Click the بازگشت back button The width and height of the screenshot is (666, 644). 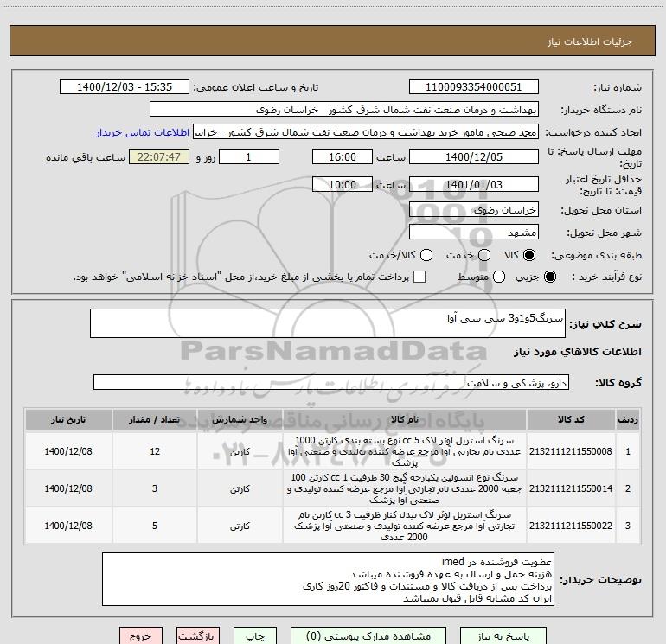[x=198, y=636]
